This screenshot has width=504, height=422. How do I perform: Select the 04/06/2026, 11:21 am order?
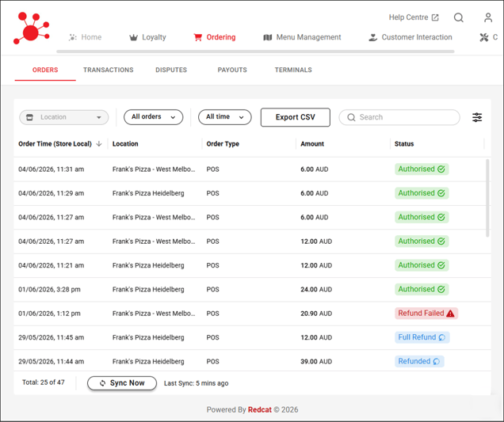pos(252,265)
